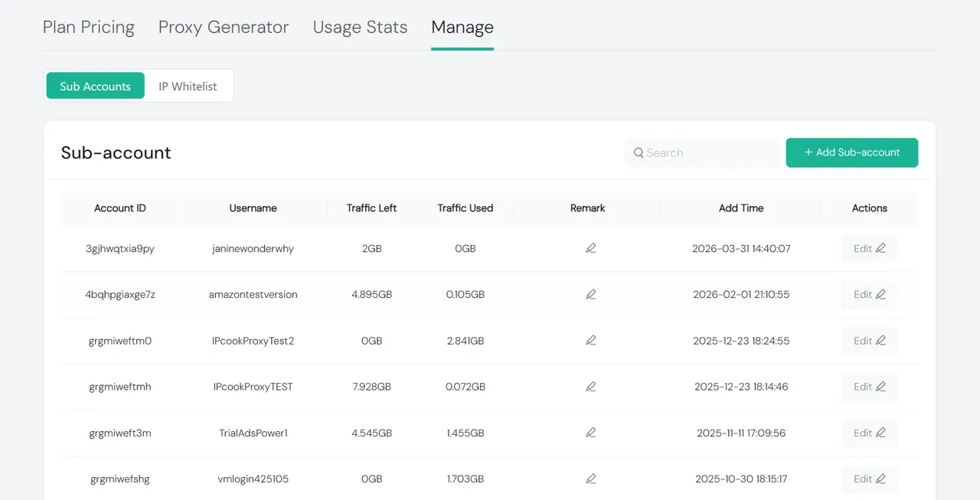
Task: Click the pencil icon in janinewonderwhy's Edit button
Action: [x=880, y=248]
